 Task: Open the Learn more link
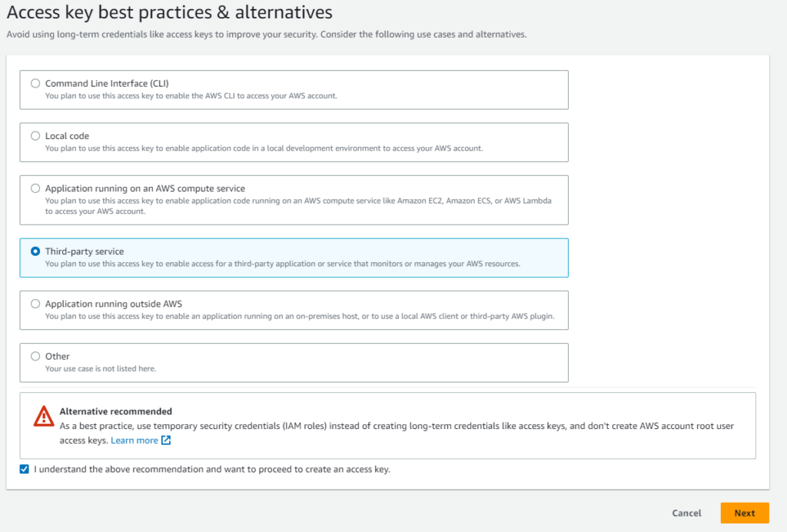click(134, 441)
